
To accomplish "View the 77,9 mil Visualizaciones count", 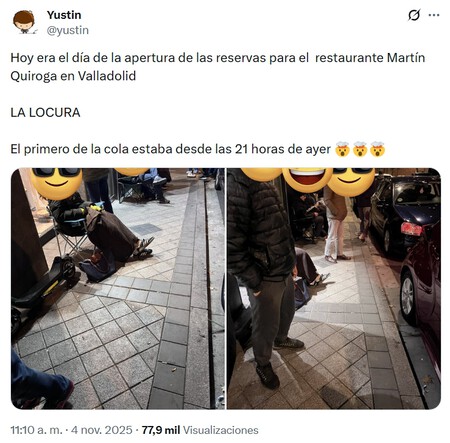I will [x=200, y=430].
